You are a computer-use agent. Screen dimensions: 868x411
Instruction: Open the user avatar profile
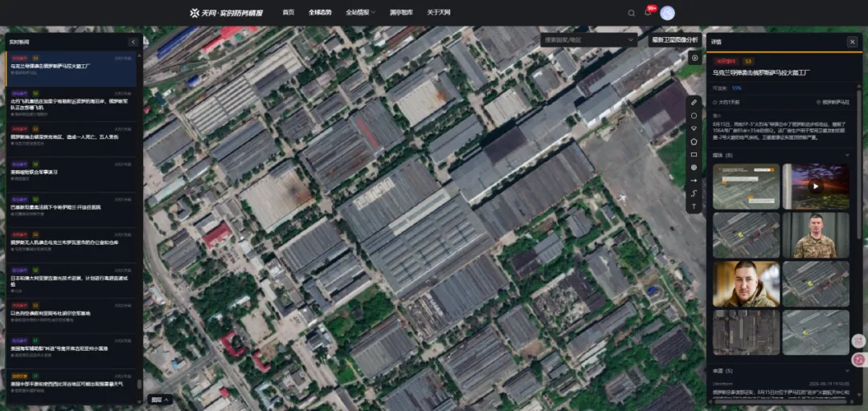pyautogui.click(x=668, y=14)
